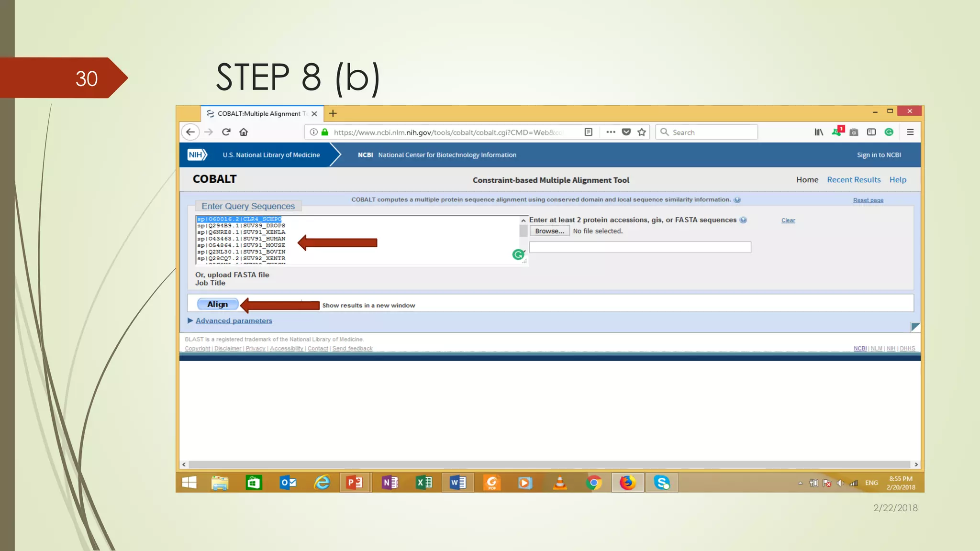Click the DHHS footer link
980x551 pixels.
pos(907,349)
